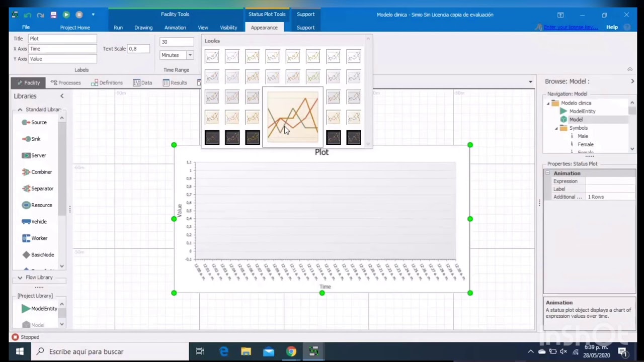Switch to the Visibility ribbon tab
Viewport: 644px width, 362px height.
[x=228, y=28]
